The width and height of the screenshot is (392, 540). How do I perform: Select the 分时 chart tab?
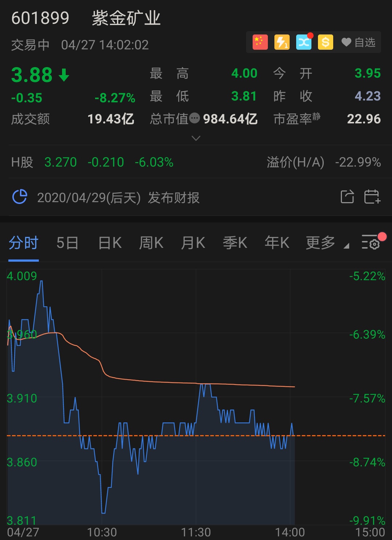[x=24, y=243]
